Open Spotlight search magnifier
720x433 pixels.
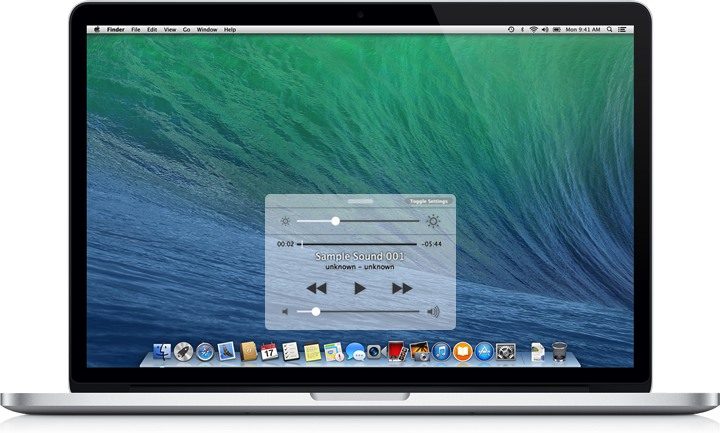pyautogui.click(x=609, y=29)
